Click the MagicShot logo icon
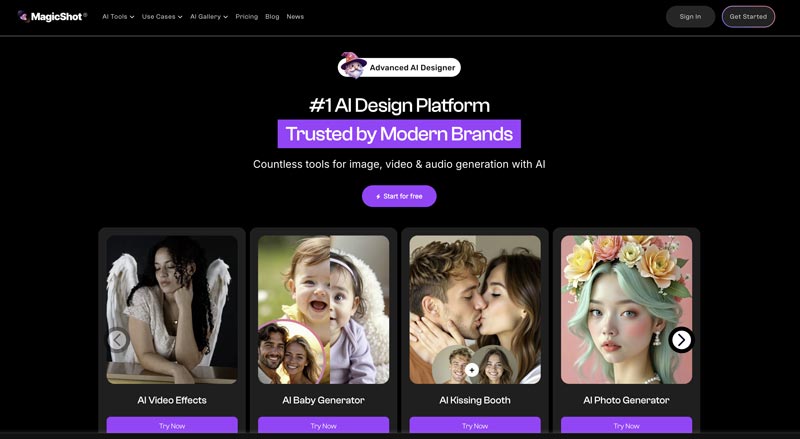800x439 pixels. (23, 16)
